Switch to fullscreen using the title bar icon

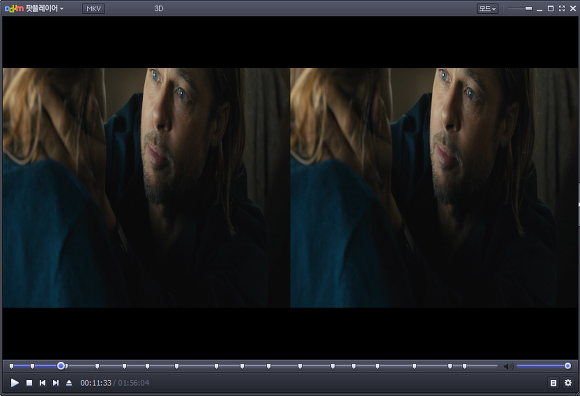562,9
